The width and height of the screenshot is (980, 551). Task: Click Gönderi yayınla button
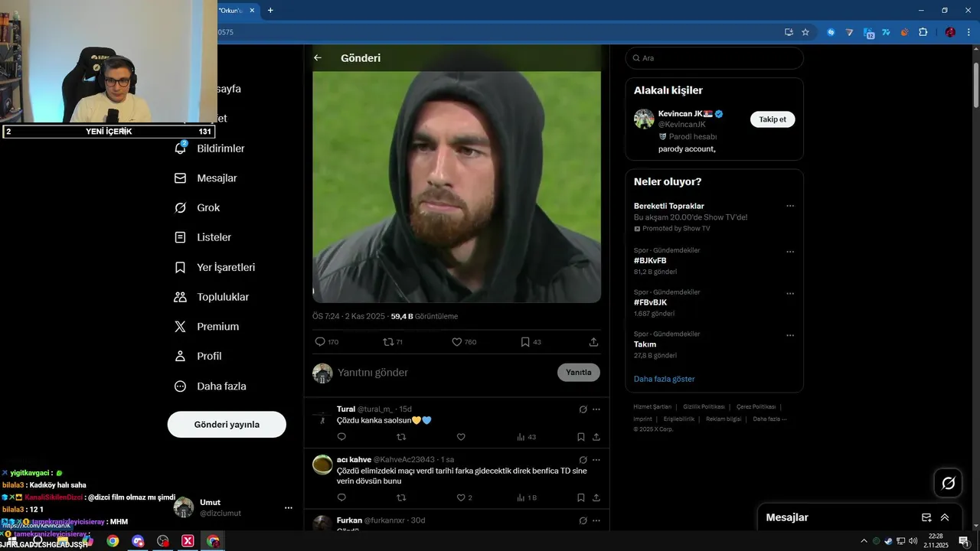click(x=227, y=425)
